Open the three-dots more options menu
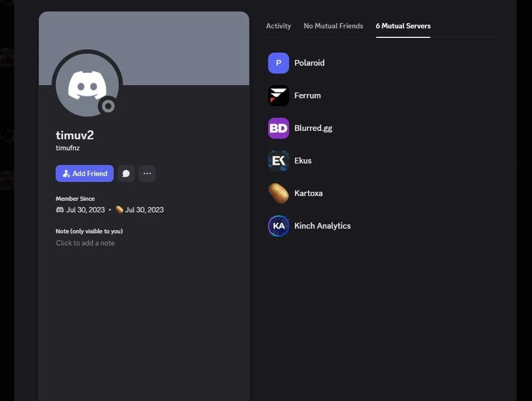Viewport: 532px width, 401px height. (147, 174)
